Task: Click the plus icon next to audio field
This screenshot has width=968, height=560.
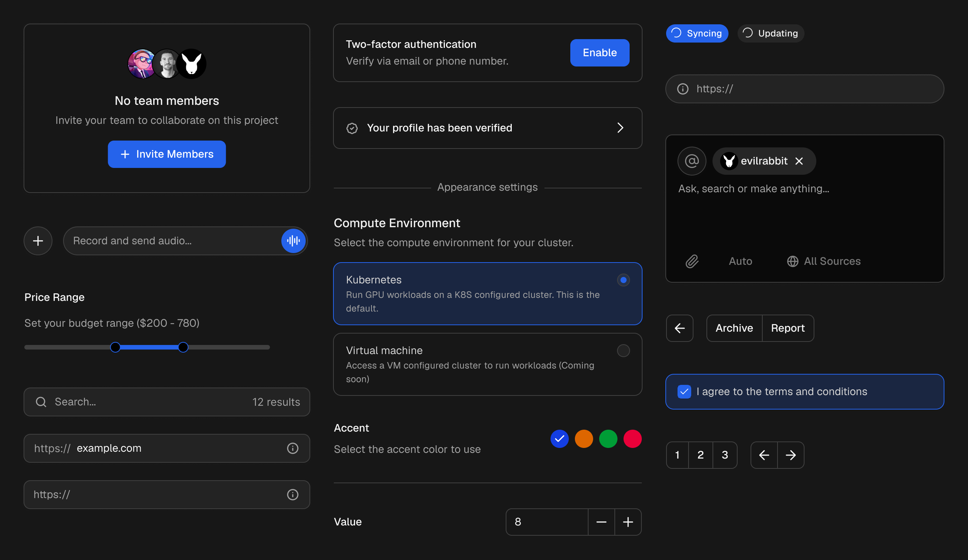Action: (x=38, y=240)
